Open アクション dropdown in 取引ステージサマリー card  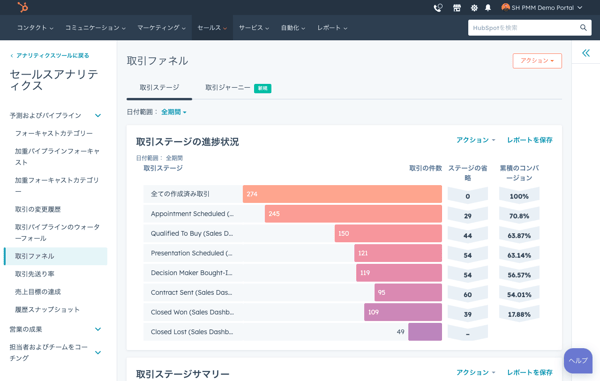[x=475, y=372]
